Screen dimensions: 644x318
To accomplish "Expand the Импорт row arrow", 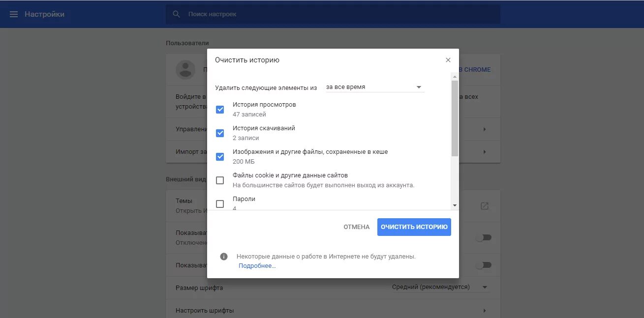I will point(485,152).
